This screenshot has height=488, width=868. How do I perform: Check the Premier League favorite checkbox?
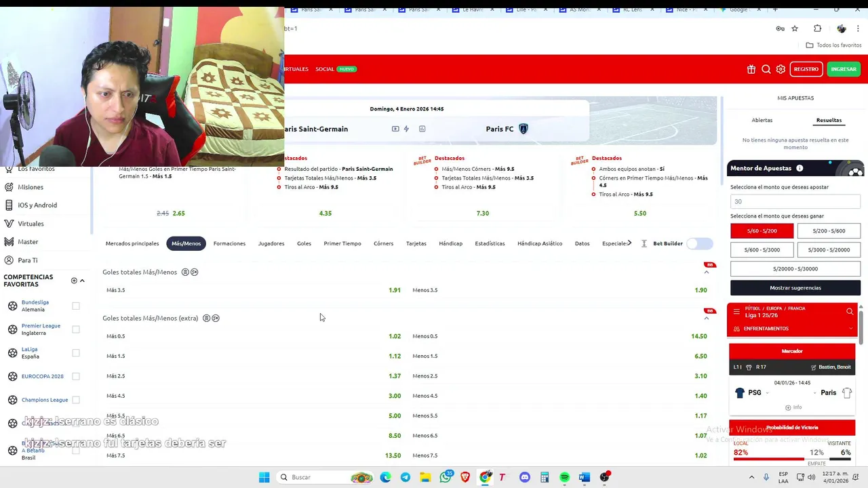(x=76, y=329)
